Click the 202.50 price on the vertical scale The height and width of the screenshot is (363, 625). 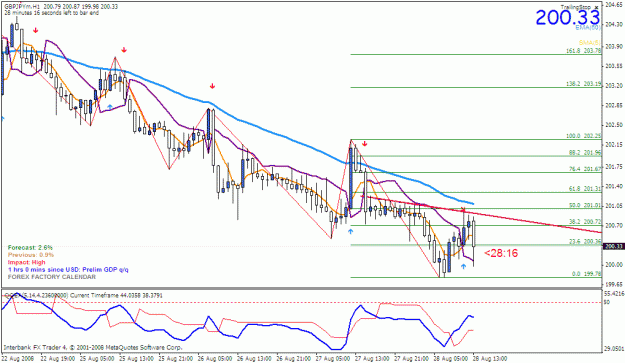[614, 125]
